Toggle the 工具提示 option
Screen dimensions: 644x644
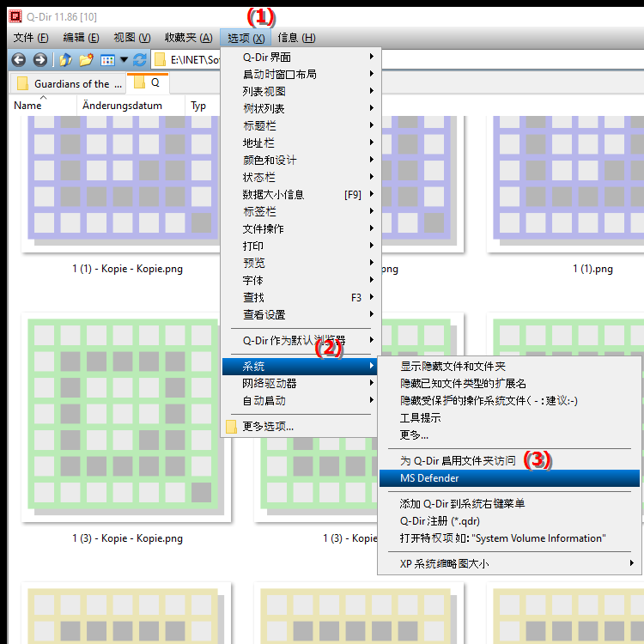509,418
